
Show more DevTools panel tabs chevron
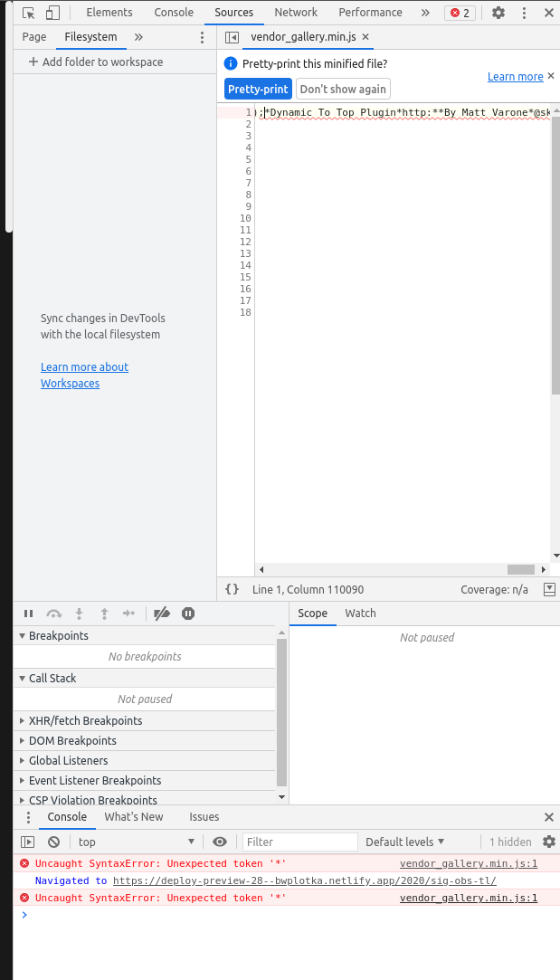(x=425, y=13)
